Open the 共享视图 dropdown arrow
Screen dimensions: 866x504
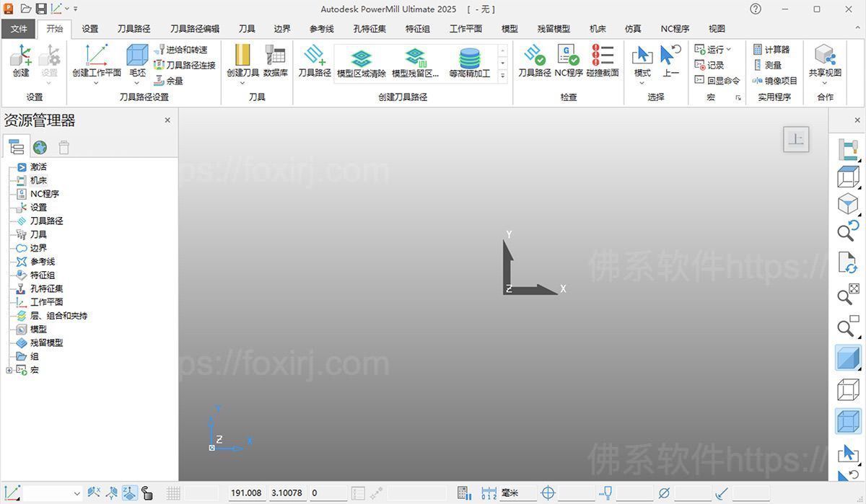825,81
